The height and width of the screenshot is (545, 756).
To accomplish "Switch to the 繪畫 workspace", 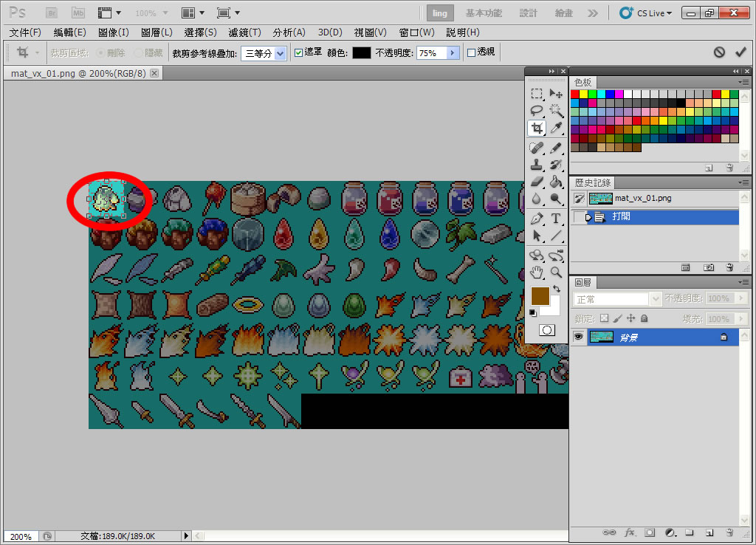I will [x=563, y=13].
